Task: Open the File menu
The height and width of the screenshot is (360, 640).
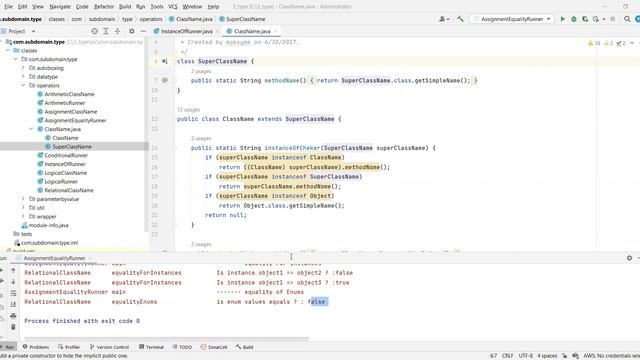Action: (x=8, y=7)
